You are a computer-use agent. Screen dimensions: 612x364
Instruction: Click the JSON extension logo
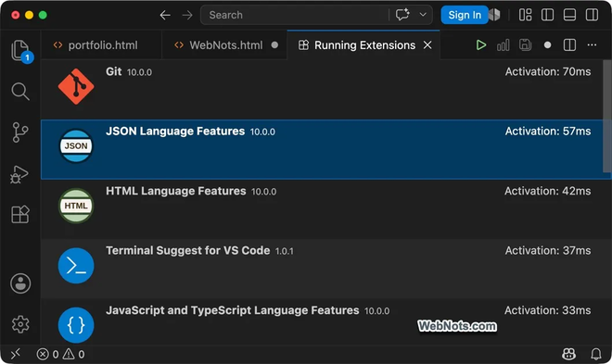click(x=76, y=146)
